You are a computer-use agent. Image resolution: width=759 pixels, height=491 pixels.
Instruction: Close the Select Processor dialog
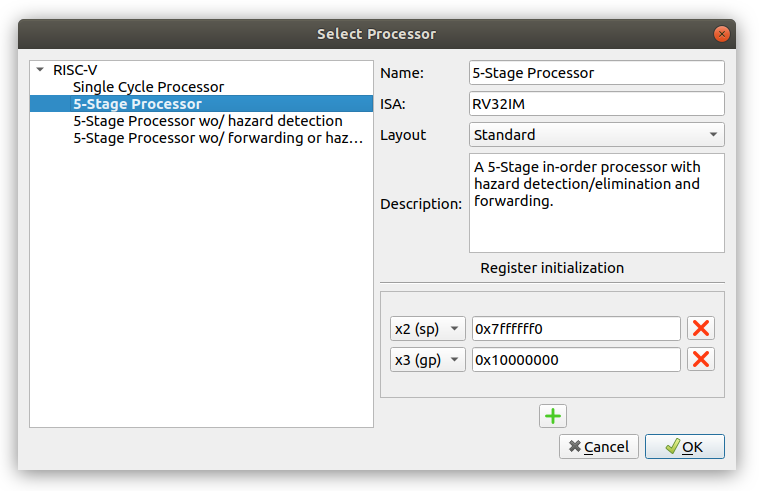[x=721, y=34]
